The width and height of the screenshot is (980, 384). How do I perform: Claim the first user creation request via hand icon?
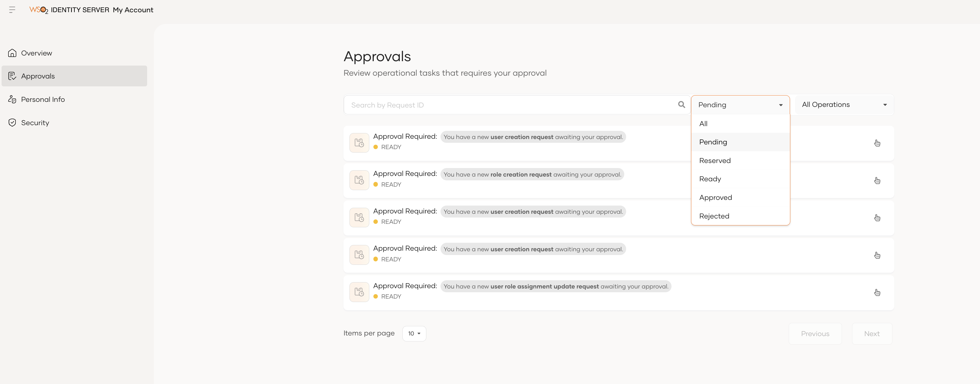(x=877, y=143)
